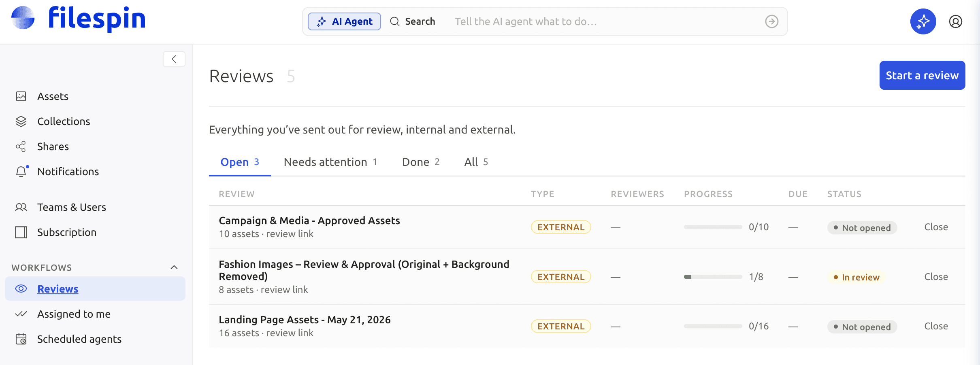Click the AI agent prompt input field
Image resolution: width=980 pixels, height=365 pixels.
(603, 21)
